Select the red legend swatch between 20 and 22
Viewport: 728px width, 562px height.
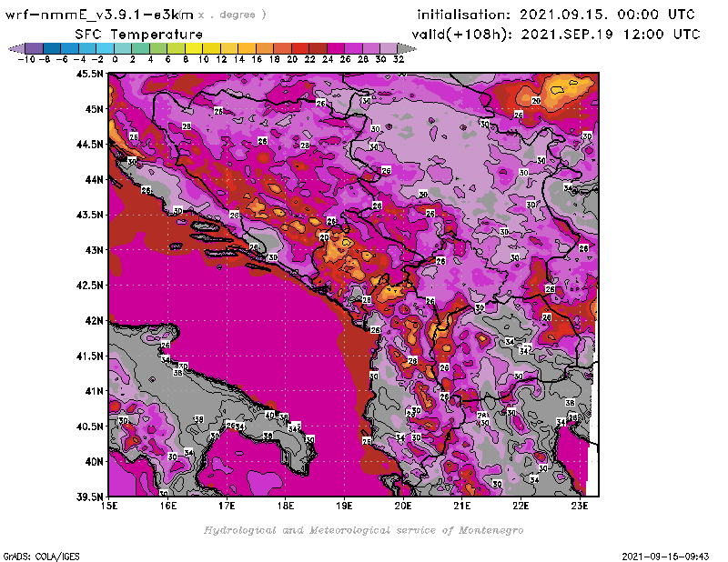(x=300, y=48)
